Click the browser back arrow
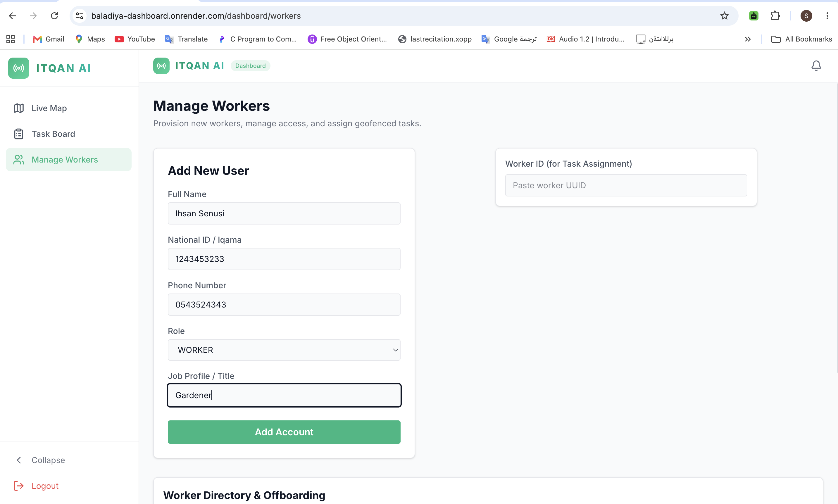 [13, 15]
